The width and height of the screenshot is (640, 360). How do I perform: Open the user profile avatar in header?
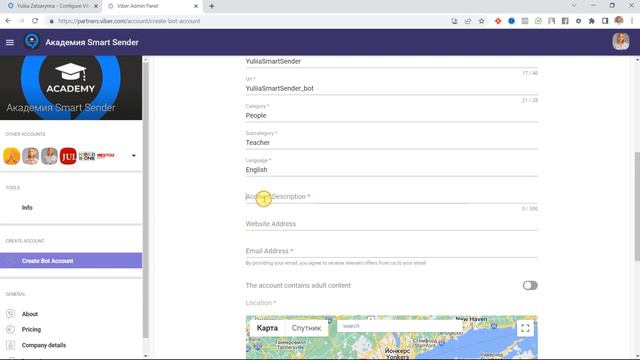[620, 42]
